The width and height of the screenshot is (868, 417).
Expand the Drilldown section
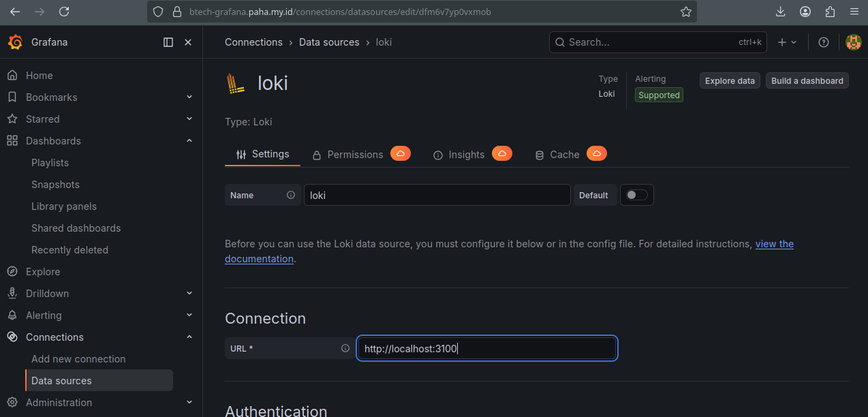[189, 294]
